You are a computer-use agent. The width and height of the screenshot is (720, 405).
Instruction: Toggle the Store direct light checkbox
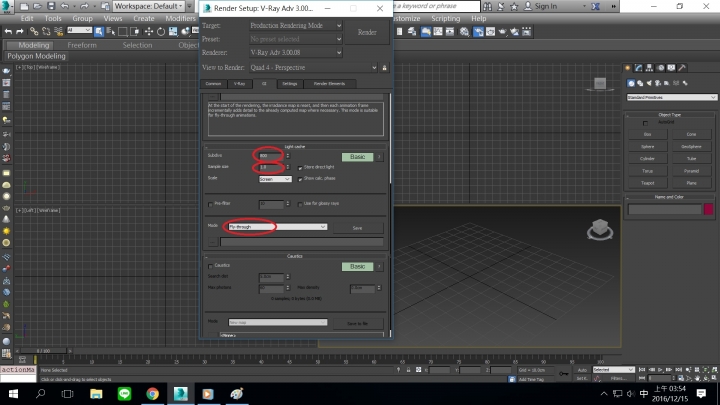click(x=300, y=168)
